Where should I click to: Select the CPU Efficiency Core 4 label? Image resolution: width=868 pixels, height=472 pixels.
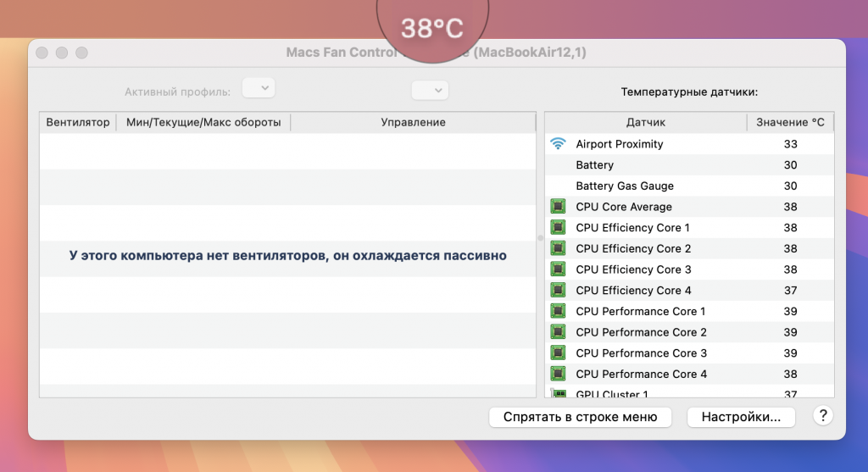click(633, 291)
